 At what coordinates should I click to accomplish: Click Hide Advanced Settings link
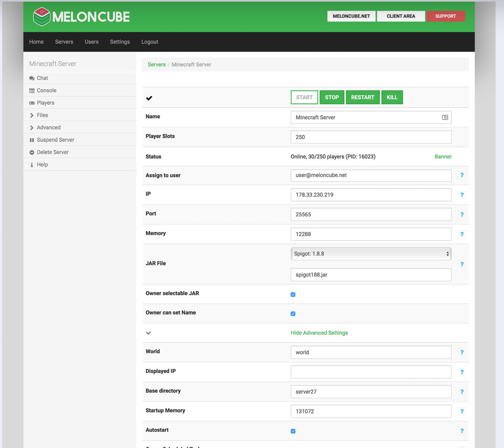[x=319, y=333]
